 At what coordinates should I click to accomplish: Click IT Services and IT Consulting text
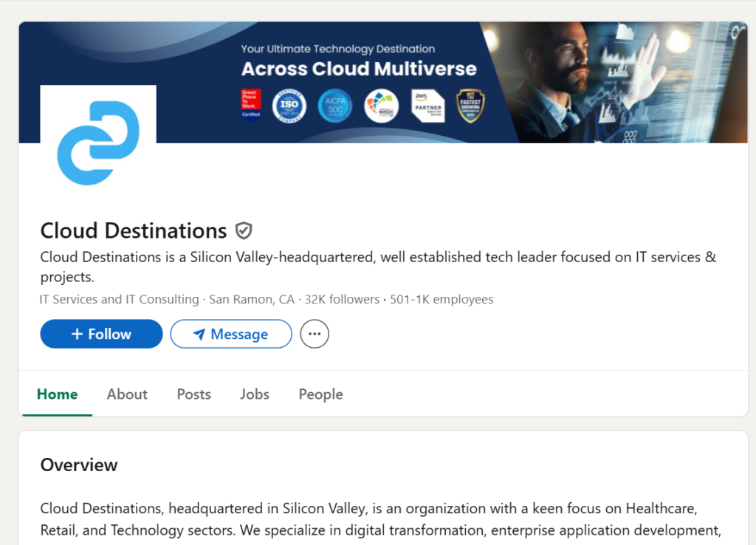119,300
